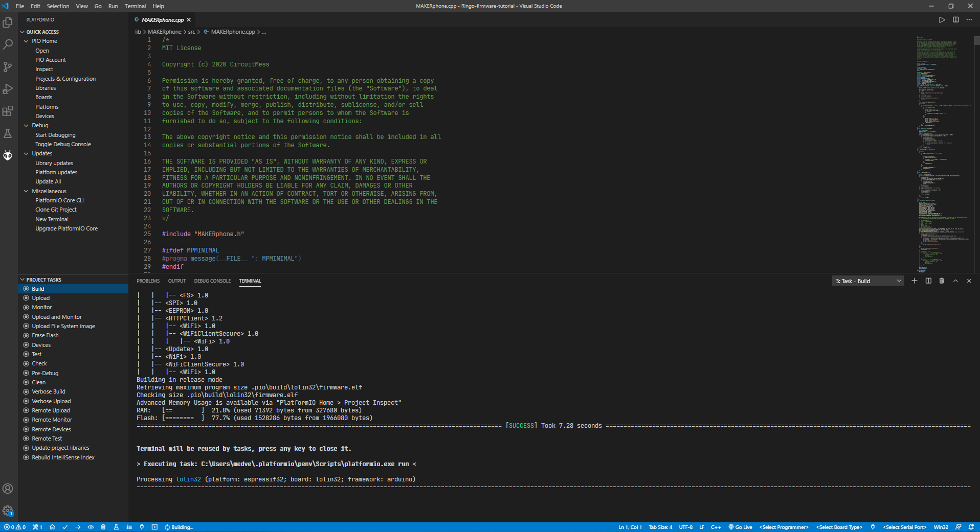The width and height of the screenshot is (980, 532).
Task: Select the Task - Build terminal dropdown
Action: pyautogui.click(x=868, y=281)
